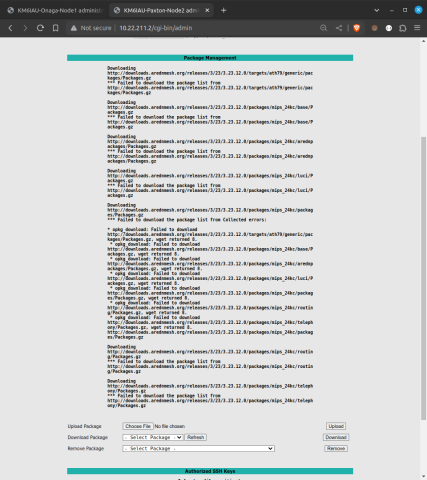
Task: Open the browser hamburger menu
Action: (417, 28)
